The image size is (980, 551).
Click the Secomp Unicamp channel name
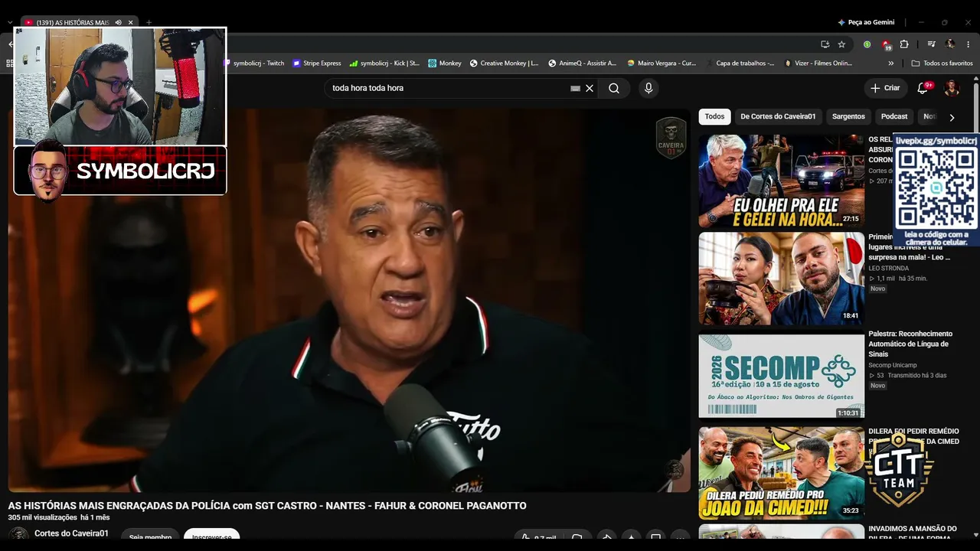click(x=893, y=365)
